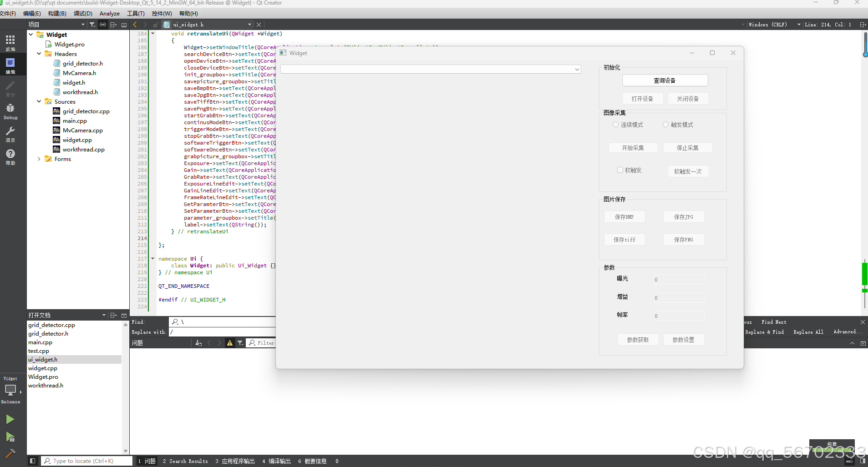Collapse the Sources folder

39,101
